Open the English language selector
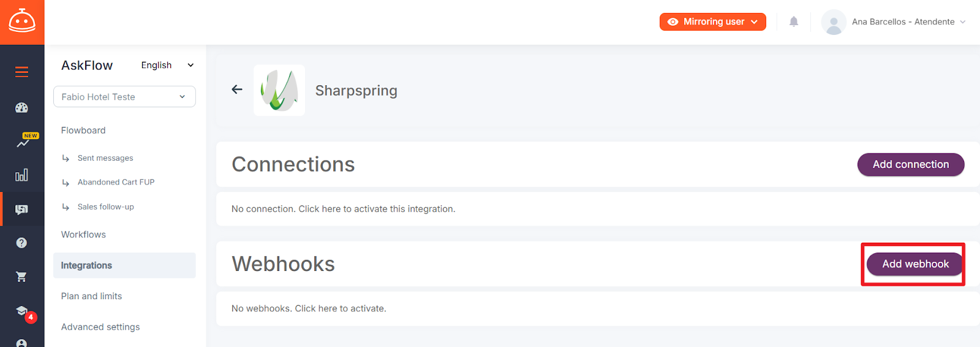 tap(167, 65)
